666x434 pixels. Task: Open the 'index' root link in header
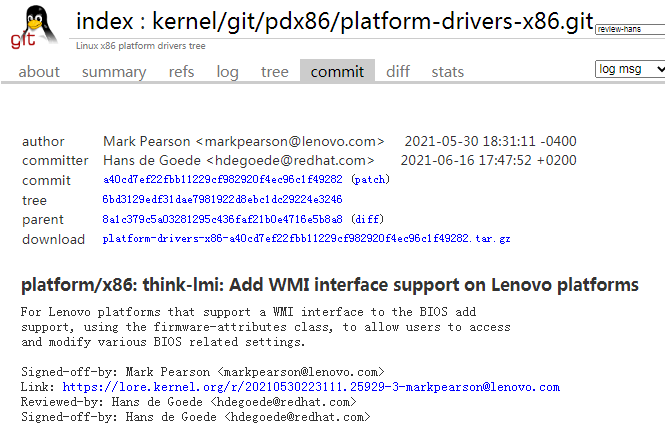pyautogui.click(x=104, y=21)
